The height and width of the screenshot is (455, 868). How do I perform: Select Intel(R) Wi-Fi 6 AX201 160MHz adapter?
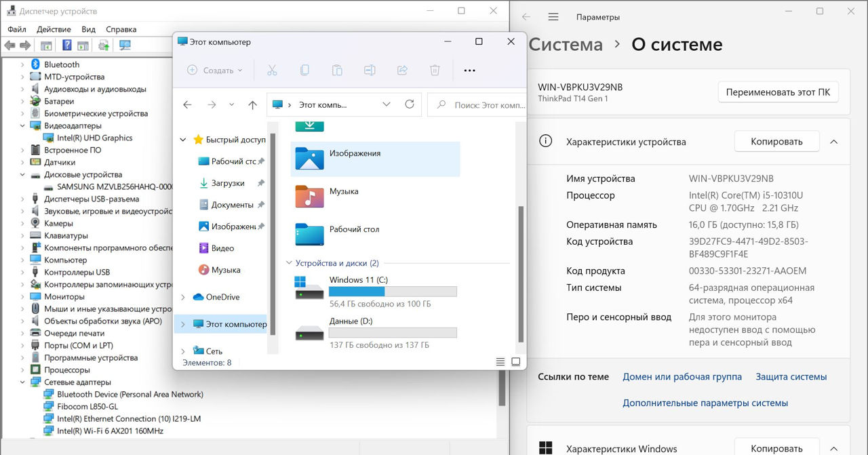(110, 431)
